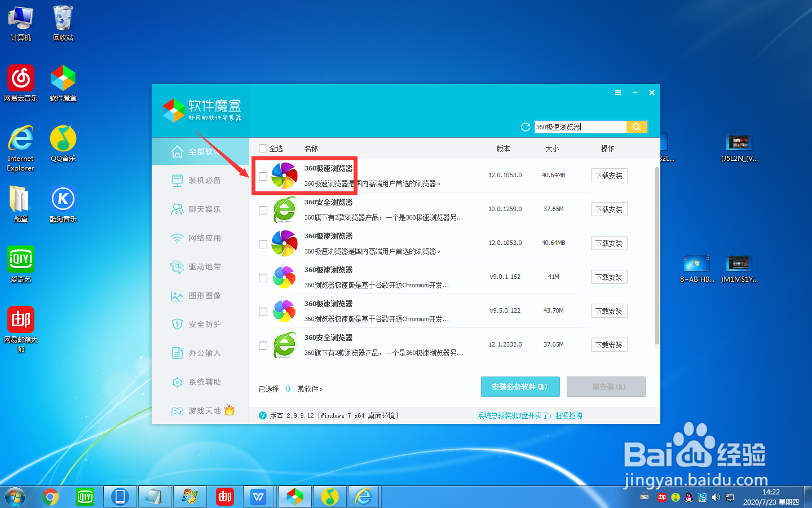Click the software list vertical scrollbar
The image size is (812, 508).
(x=656, y=256)
